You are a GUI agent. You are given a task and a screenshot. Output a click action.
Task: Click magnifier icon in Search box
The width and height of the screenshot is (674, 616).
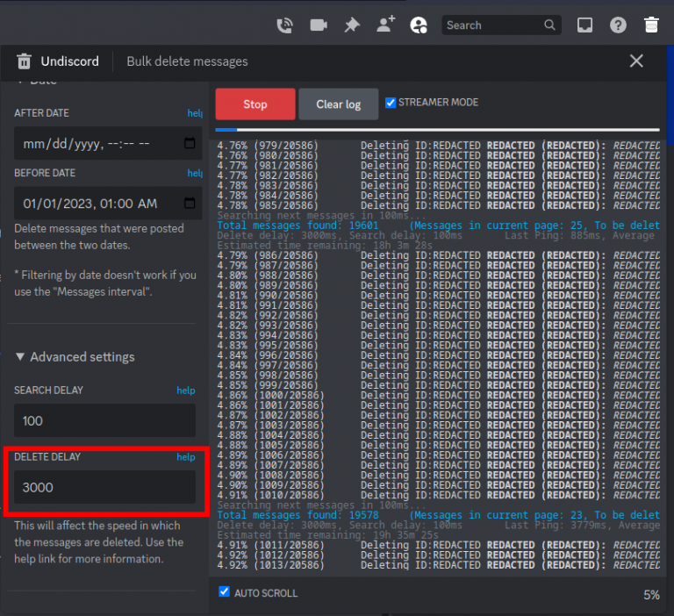549,25
